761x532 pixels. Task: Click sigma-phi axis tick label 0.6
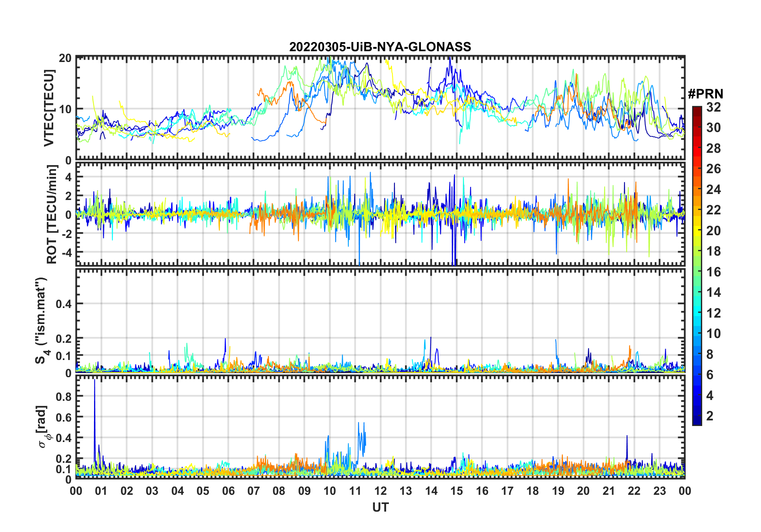pos(64,418)
